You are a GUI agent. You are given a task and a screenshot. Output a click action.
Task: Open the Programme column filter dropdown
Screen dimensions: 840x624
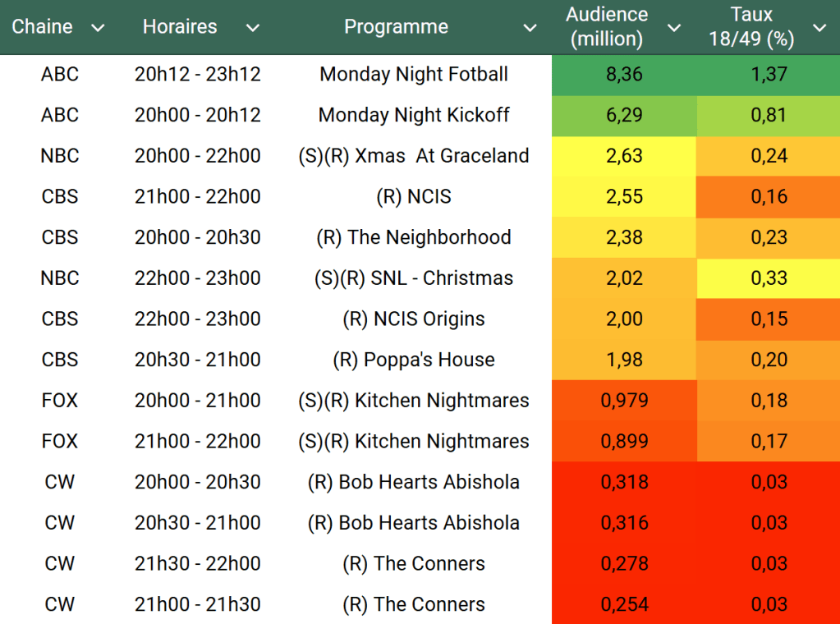530,28
